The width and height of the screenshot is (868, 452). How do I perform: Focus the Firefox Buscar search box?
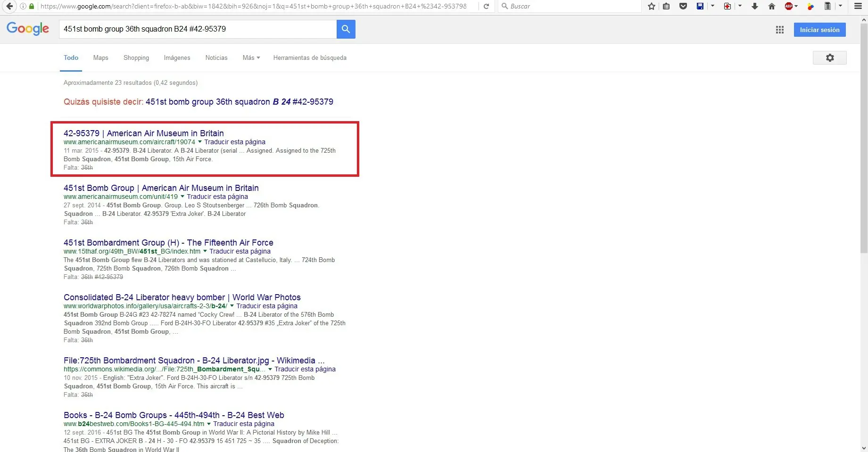(x=570, y=6)
